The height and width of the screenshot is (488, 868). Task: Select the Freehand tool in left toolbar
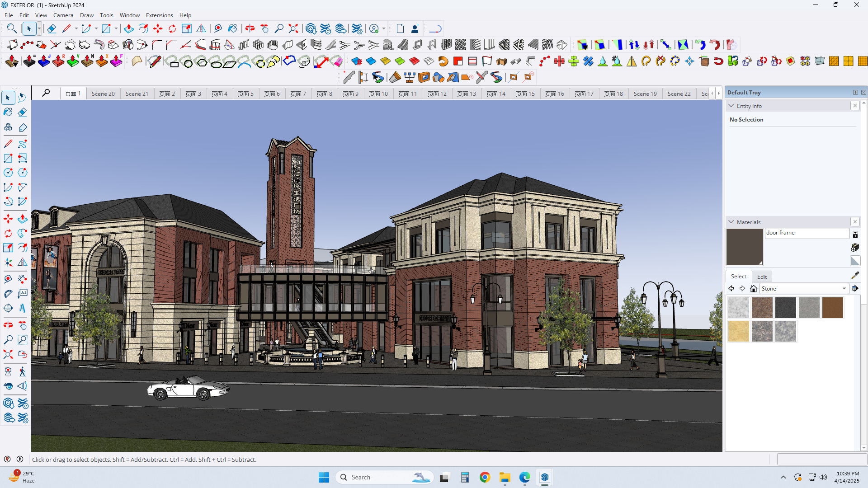coord(23,144)
